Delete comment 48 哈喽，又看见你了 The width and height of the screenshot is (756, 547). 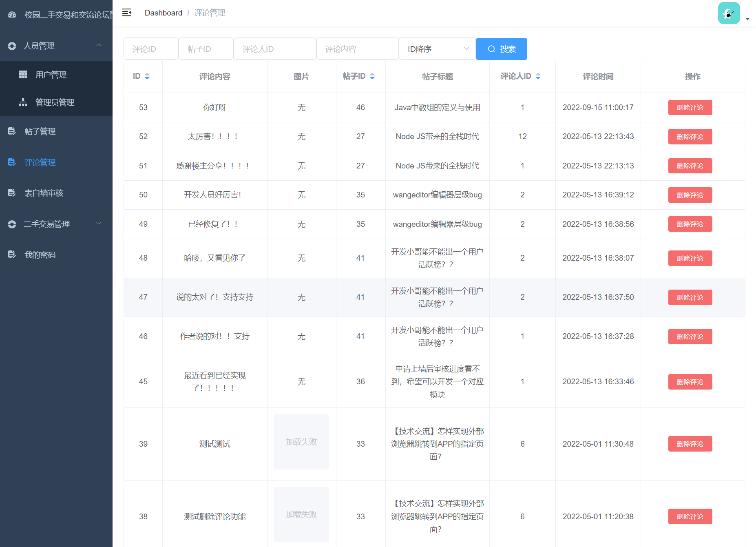pyautogui.click(x=690, y=258)
